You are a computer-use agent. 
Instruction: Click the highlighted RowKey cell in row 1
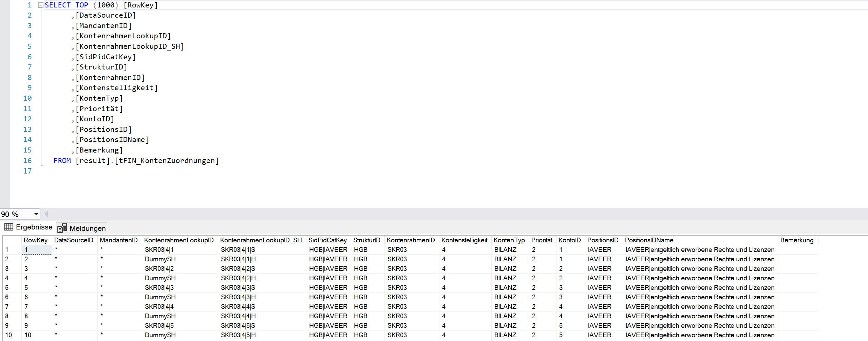tap(37, 250)
